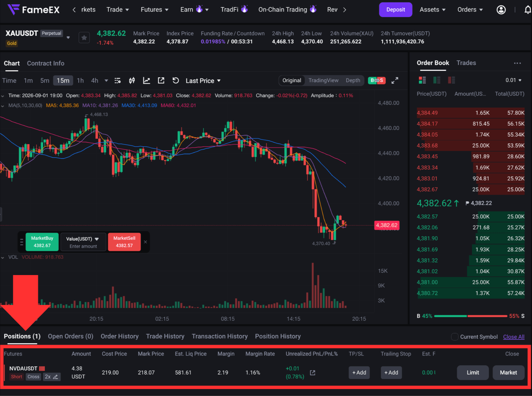Open the Futures dropdown menu
532x396 pixels.
point(155,10)
